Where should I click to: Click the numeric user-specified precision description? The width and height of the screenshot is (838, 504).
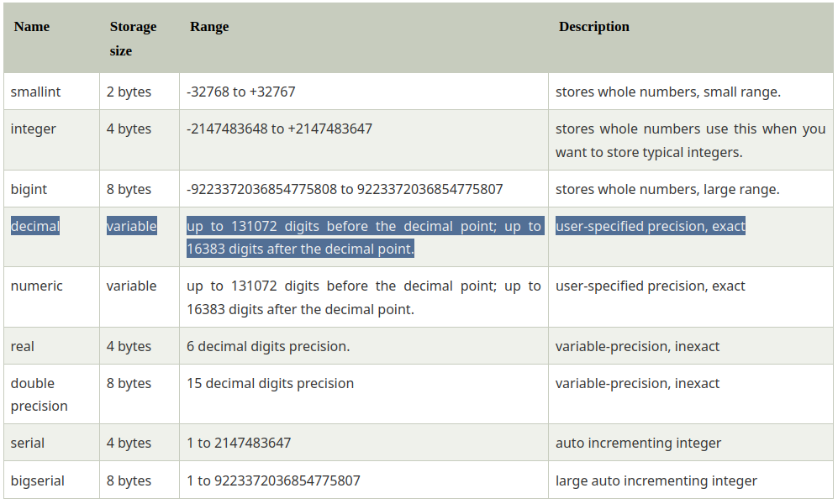[x=650, y=286]
